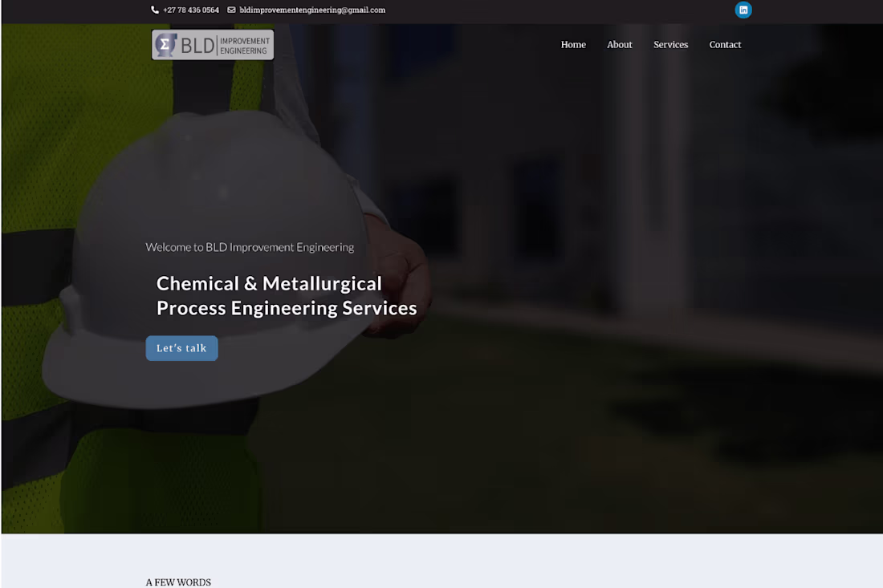
Task: Click the Welcome to BLD Improvement Engineering text
Action: click(250, 247)
